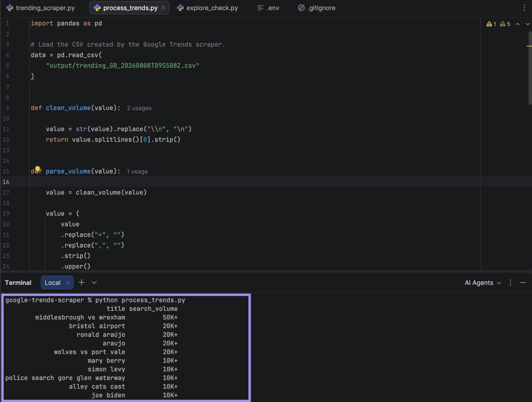Click the return statement on line 12
This screenshot has width=532, height=402.
[x=113, y=139]
